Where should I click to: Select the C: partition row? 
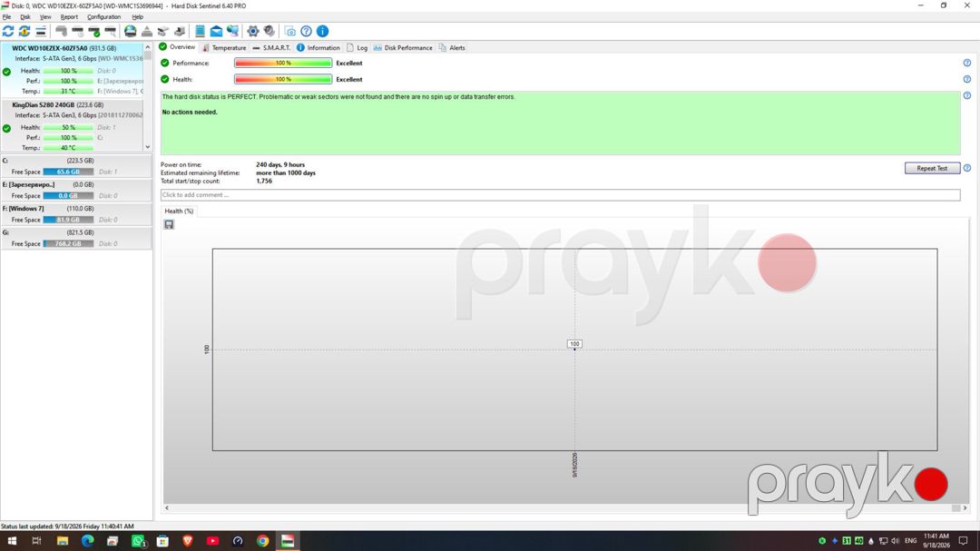click(x=76, y=166)
